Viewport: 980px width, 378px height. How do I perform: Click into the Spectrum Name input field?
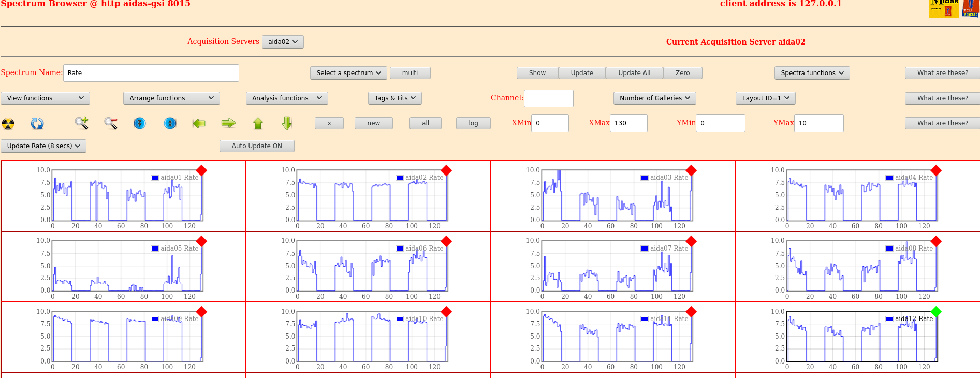point(151,73)
